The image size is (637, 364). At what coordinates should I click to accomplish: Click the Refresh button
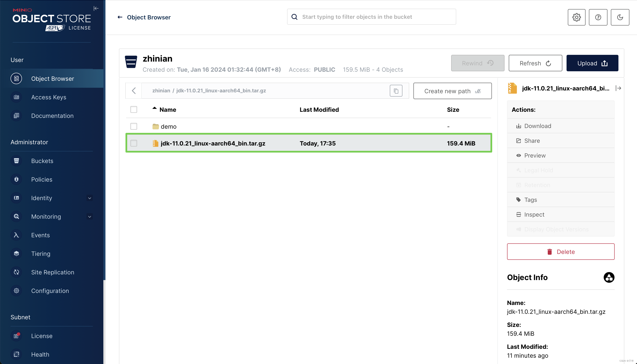pos(535,63)
